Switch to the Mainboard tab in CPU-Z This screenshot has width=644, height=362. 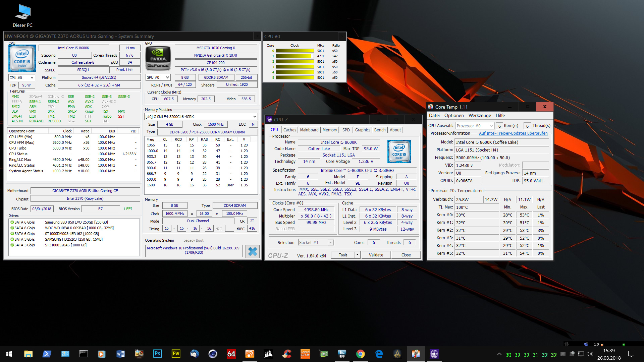309,130
